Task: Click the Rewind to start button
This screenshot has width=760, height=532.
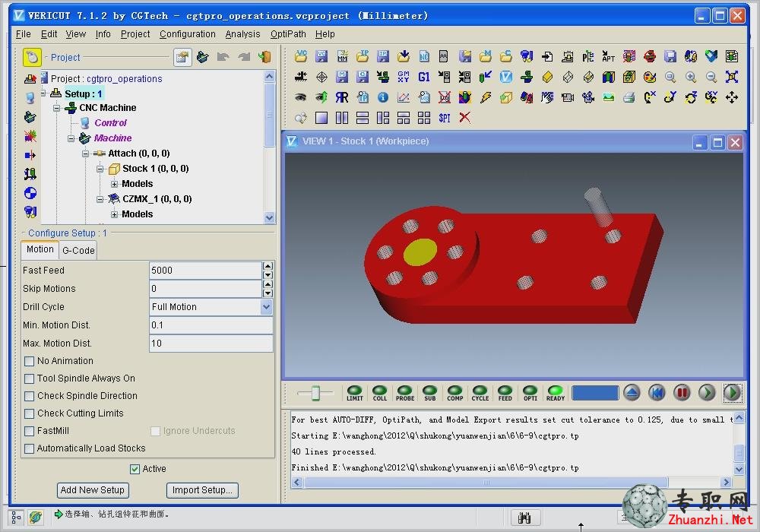Action: coord(657,393)
